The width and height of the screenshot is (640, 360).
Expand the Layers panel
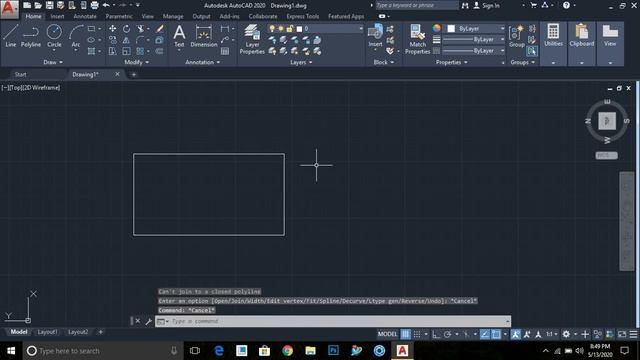(x=301, y=62)
